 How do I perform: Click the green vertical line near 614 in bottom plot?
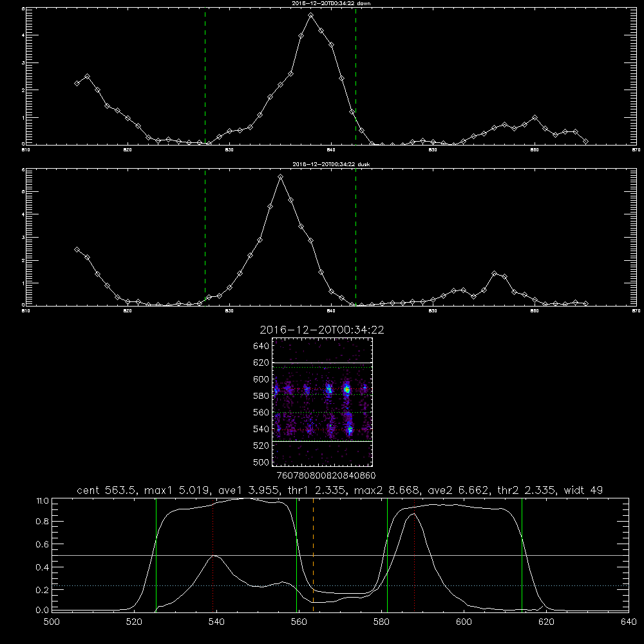(522, 555)
